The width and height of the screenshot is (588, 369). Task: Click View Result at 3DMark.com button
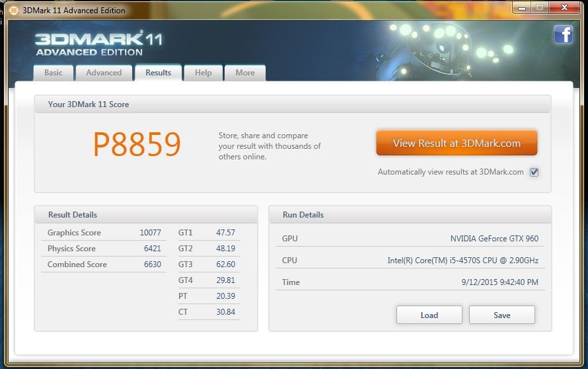(457, 143)
